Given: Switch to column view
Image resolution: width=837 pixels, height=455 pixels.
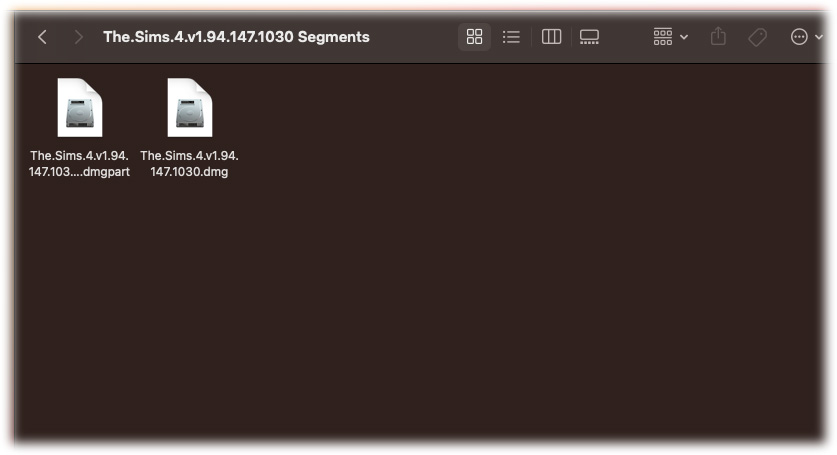Looking at the screenshot, I should coord(551,37).
